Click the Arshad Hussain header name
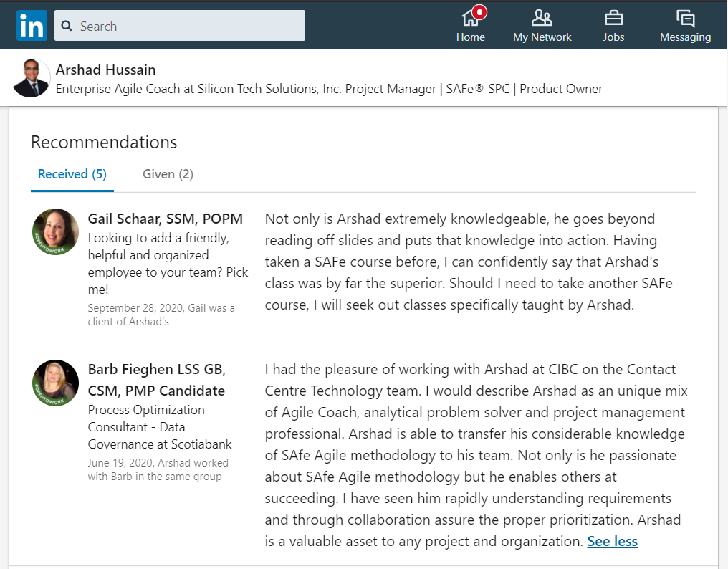This screenshot has width=728, height=569. click(x=106, y=70)
